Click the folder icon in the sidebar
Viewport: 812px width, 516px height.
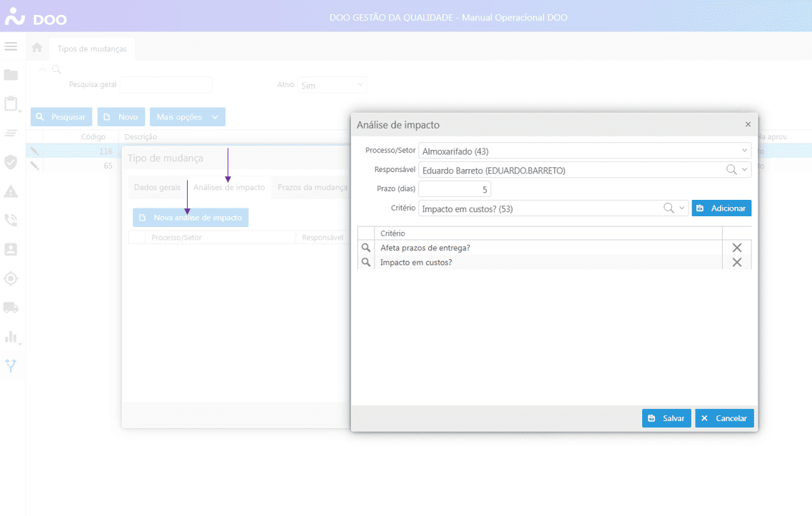[11, 75]
